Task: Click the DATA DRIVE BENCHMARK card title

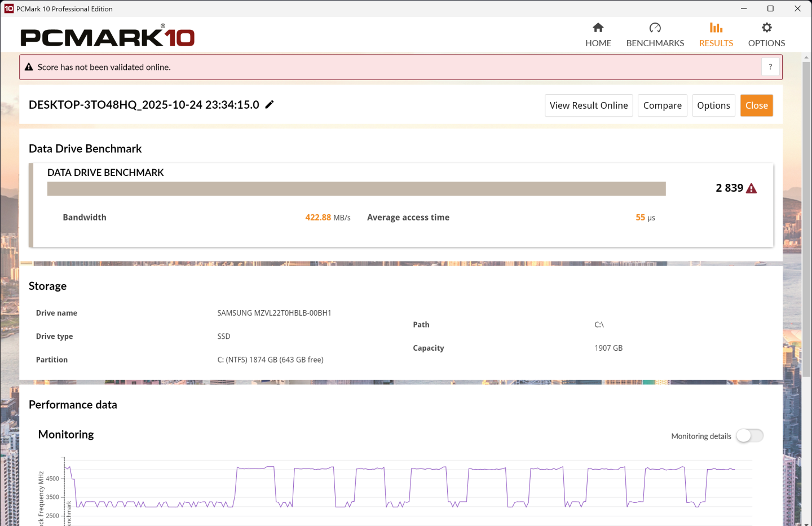Action: click(105, 173)
